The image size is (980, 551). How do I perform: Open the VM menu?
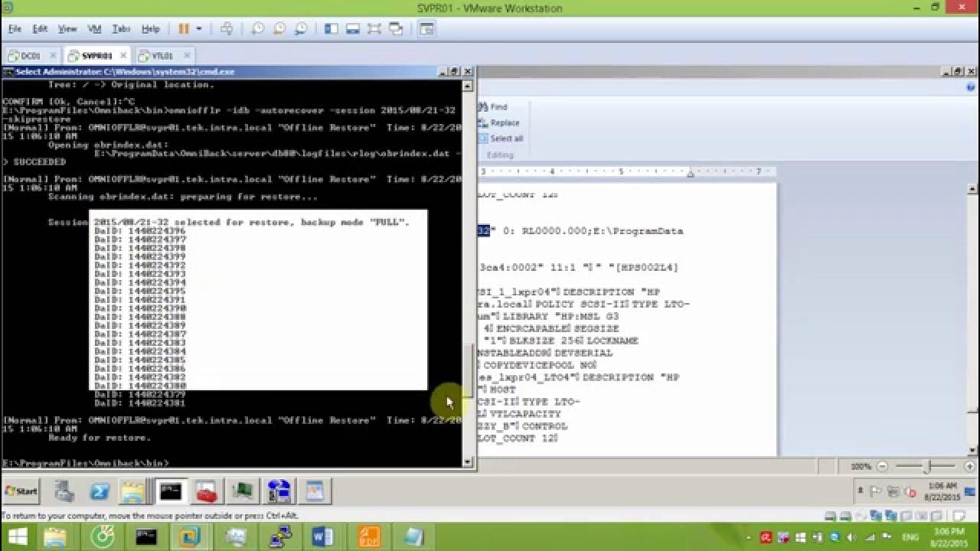pyautogui.click(x=95, y=29)
